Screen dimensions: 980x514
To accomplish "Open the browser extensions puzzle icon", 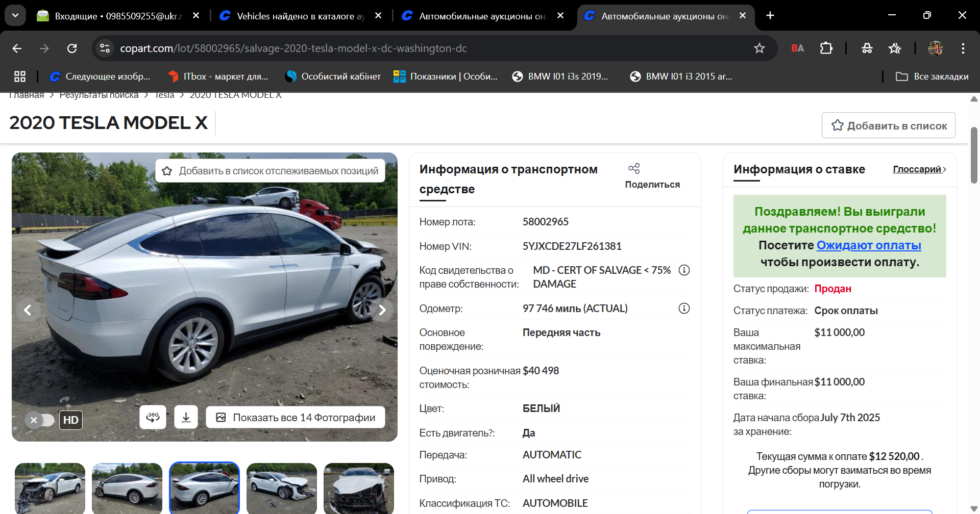I will coord(826,48).
